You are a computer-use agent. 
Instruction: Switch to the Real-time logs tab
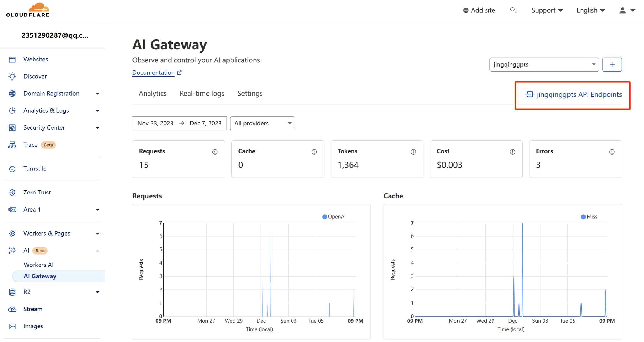[202, 93]
